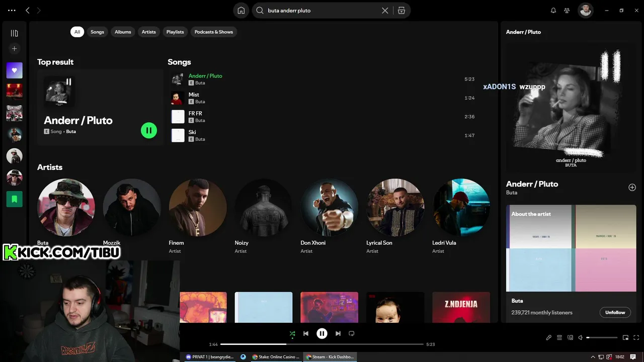Image resolution: width=644 pixels, height=362 pixels.
Task: Add Anderr / Pluto to Liked Songs
Action: click(632, 188)
